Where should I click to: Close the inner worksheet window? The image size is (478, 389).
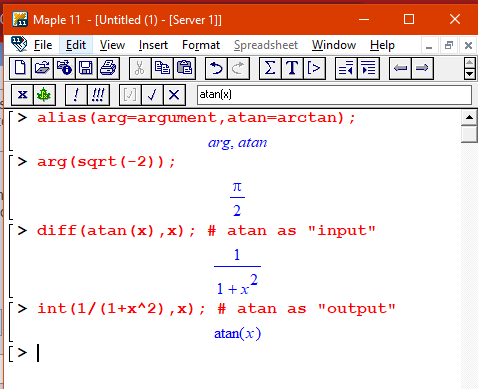[468, 45]
